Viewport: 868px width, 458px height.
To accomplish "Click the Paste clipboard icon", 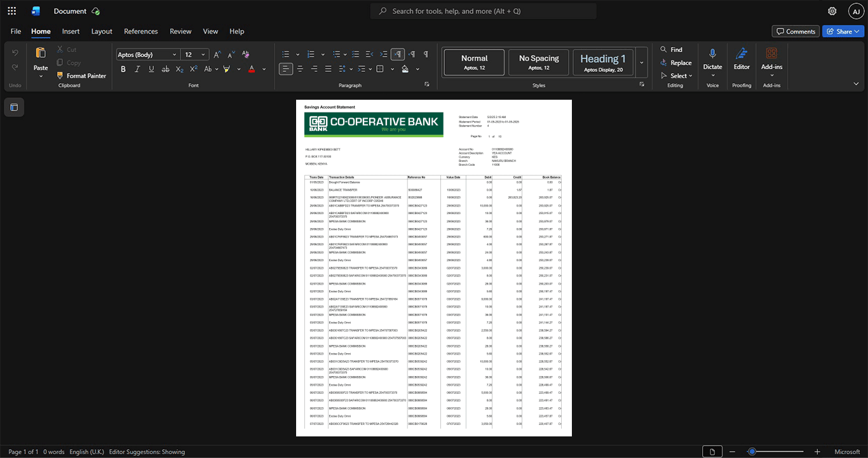I will pos(41,53).
